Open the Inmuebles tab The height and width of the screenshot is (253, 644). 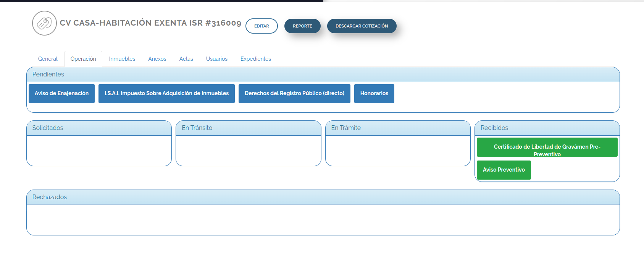(122, 59)
